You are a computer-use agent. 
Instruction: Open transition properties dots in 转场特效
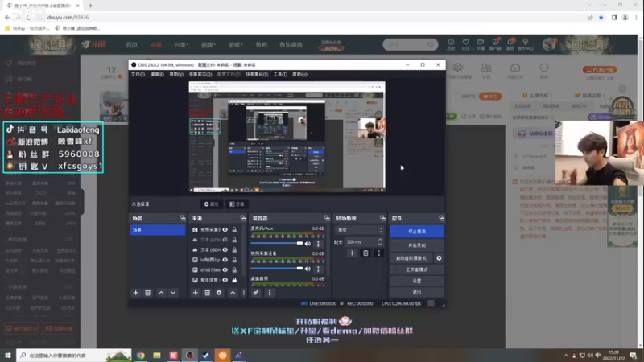pyautogui.click(x=378, y=253)
